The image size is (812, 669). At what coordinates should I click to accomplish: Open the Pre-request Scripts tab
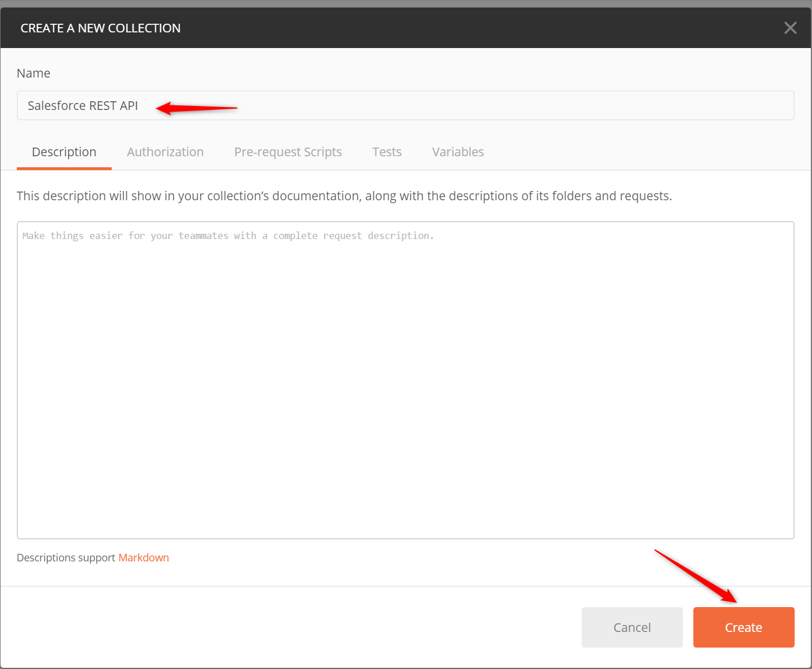tap(288, 152)
